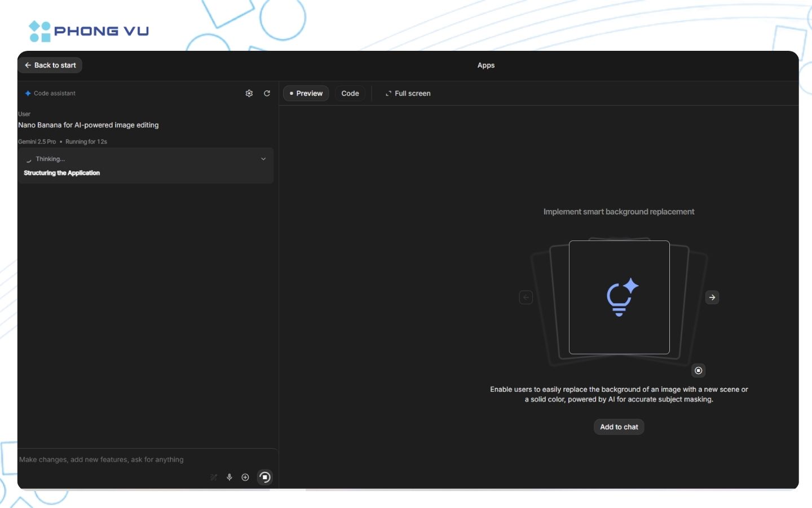The image size is (812, 508).
Task: Click the Full screen expand icon
Action: 388,93
